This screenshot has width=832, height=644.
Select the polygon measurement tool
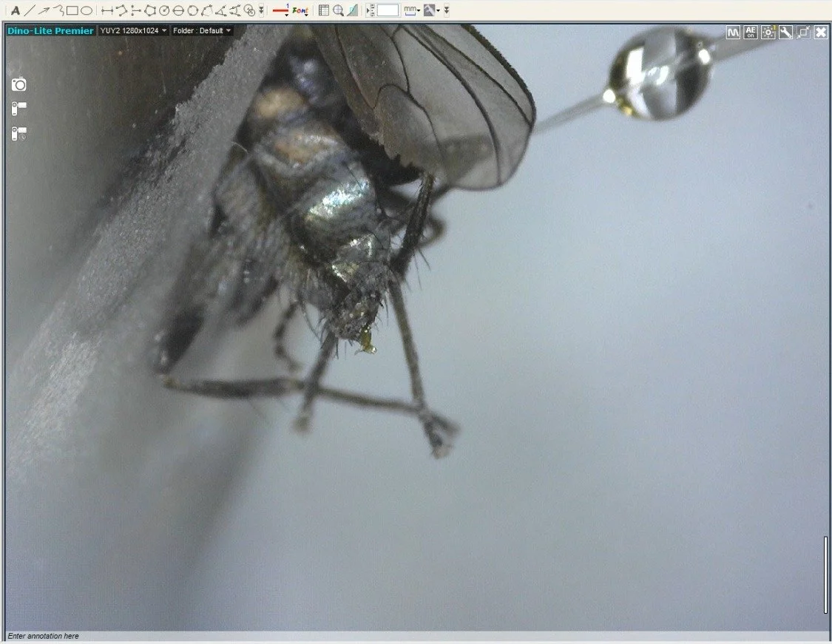[150, 10]
